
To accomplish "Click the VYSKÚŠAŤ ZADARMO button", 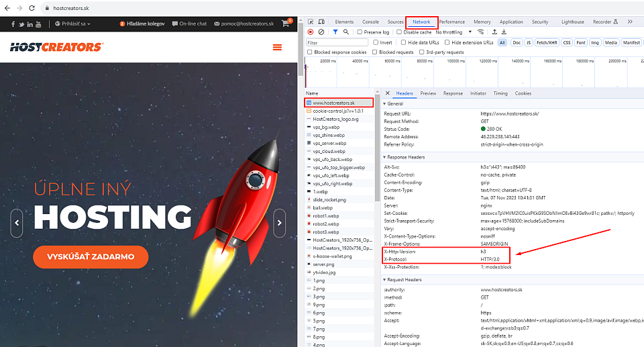I will [91, 257].
